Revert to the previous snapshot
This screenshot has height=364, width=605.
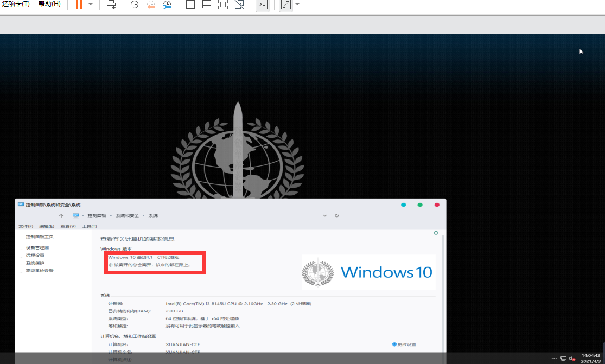click(x=151, y=5)
